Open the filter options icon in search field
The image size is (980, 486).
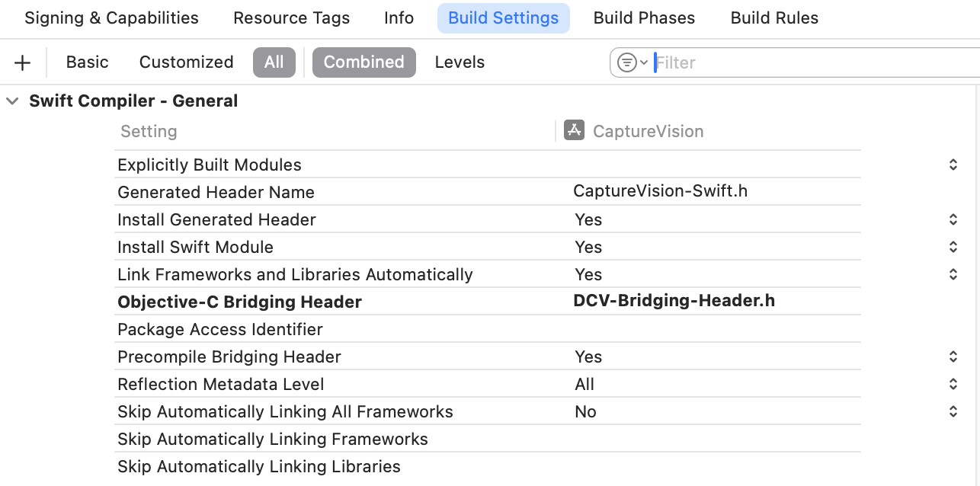(x=631, y=62)
